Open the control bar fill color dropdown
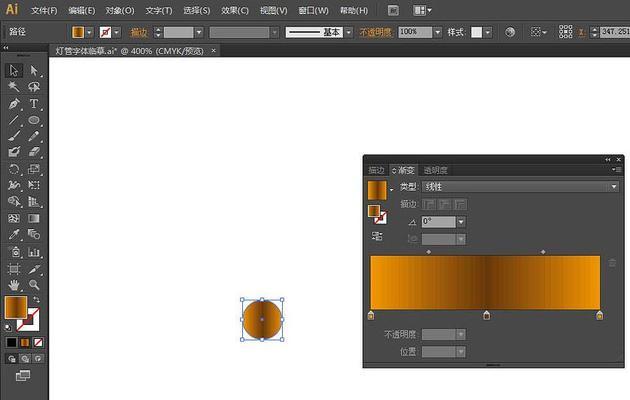Image resolution: width=630 pixels, height=400 pixels. [x=90, y=32]
